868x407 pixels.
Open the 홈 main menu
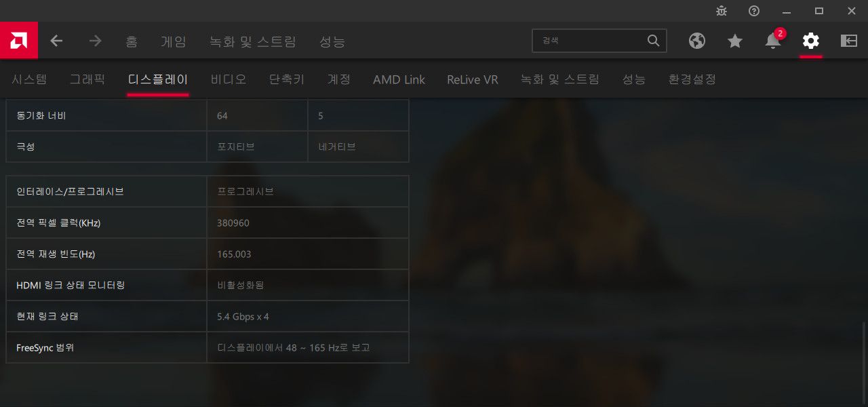click(x=132, y=41)
